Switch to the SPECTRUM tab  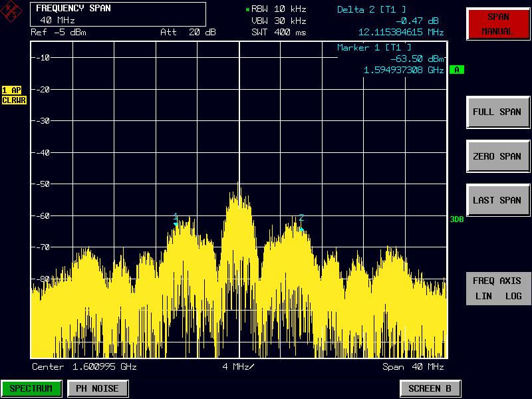[x=31, y=388]
